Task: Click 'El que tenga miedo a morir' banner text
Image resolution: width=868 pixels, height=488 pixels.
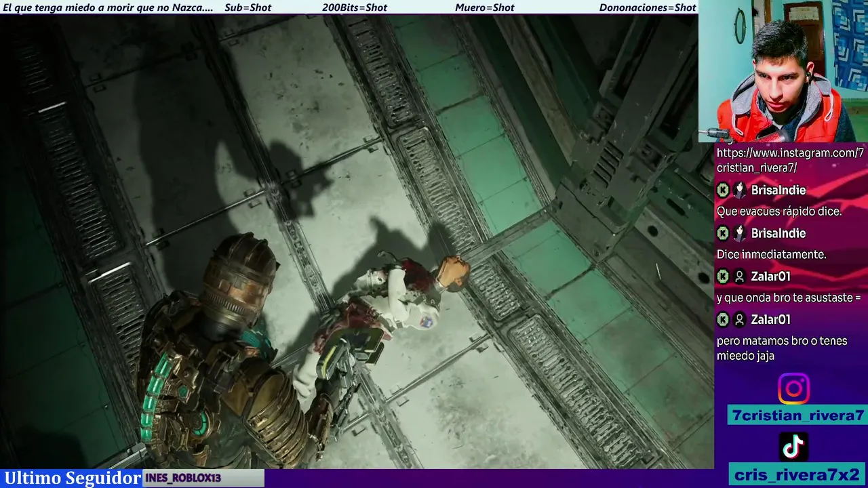Action: coord(108,7)
